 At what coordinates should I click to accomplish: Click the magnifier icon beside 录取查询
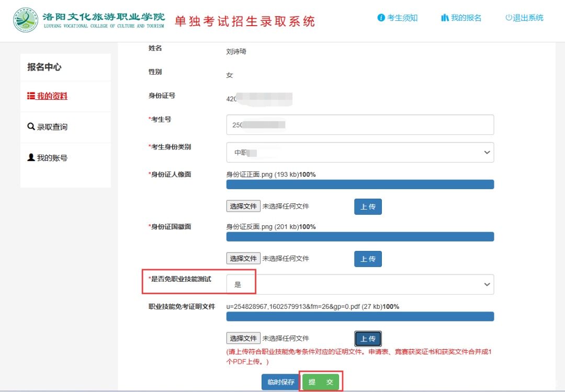pos(31,126)
